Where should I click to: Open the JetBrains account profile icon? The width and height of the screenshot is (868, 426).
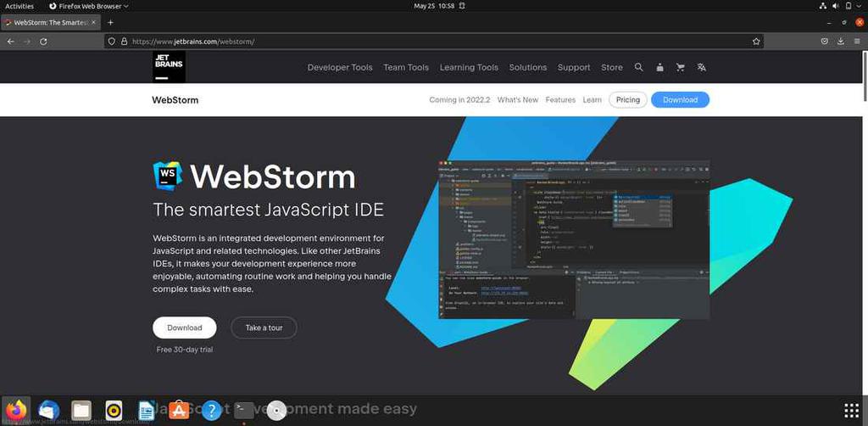pyautogui.click(x=659, y=67)
